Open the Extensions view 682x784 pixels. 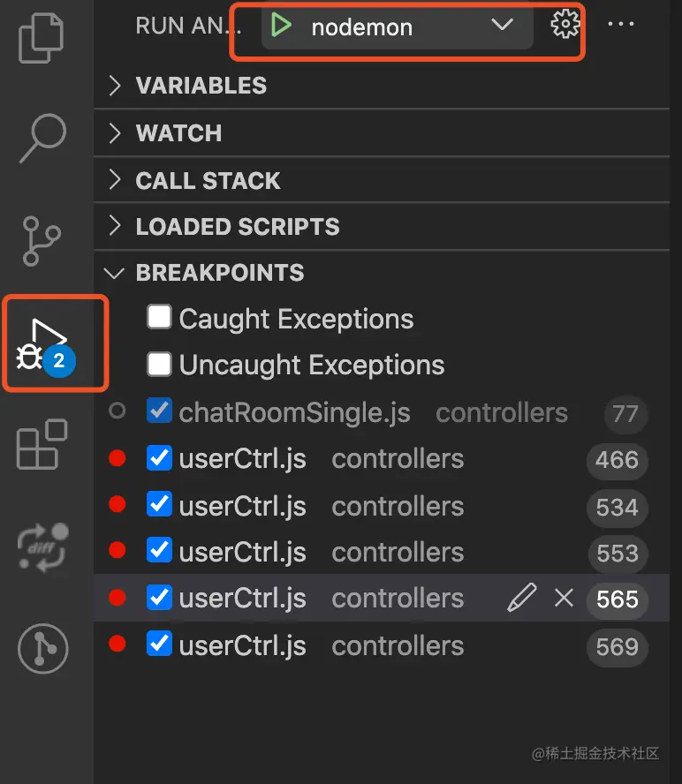(x=42, y=444)
